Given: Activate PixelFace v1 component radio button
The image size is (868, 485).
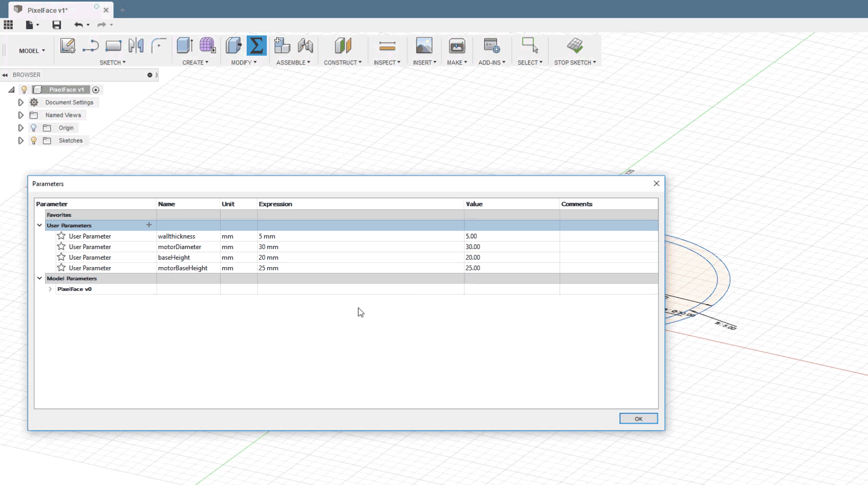Looking at the screenshot, I should pyautogui.click(x=96, y=89).
